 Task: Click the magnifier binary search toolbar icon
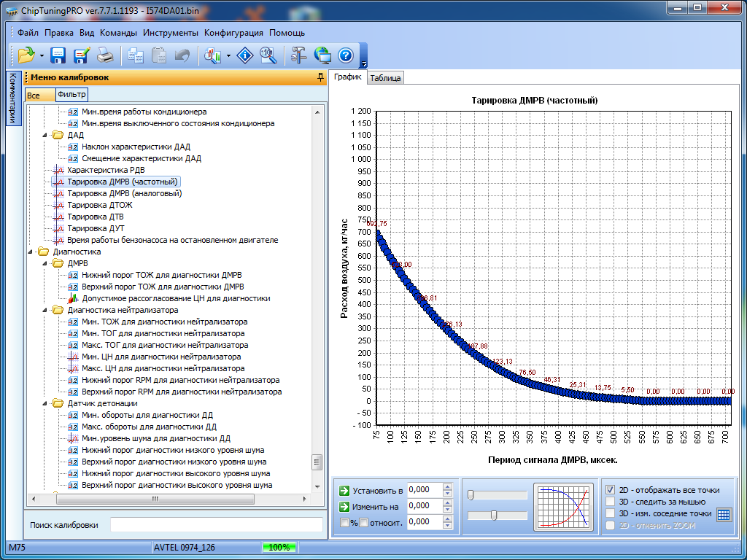pos(268,55)
